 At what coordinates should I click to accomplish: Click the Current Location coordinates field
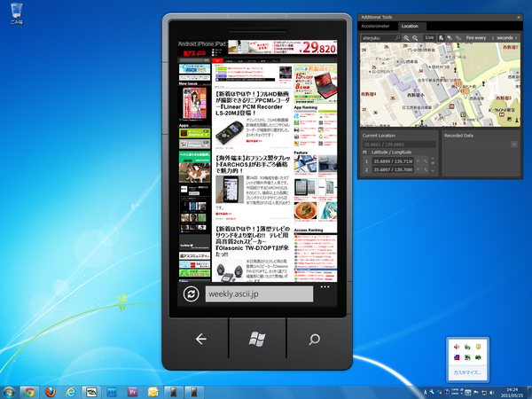(399, 145)
